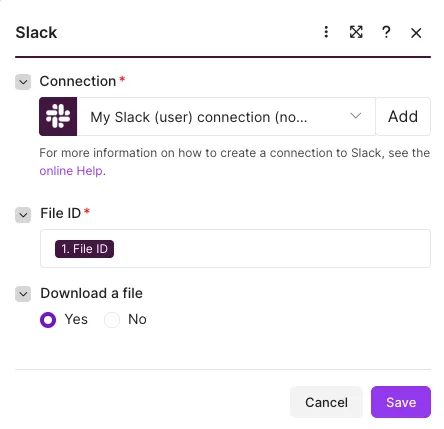The width and height of the screenshot is (444, 429).
Task: Focus the File ID input field
Action: (x=235, y=248)
